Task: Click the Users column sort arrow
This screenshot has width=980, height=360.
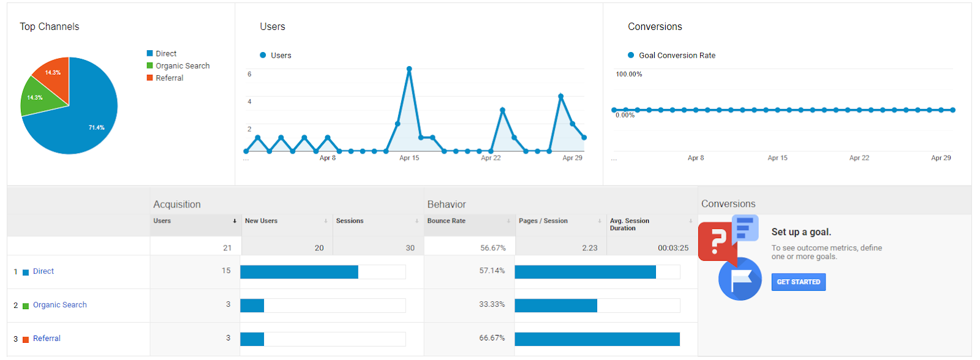Action: click(235, 221)
